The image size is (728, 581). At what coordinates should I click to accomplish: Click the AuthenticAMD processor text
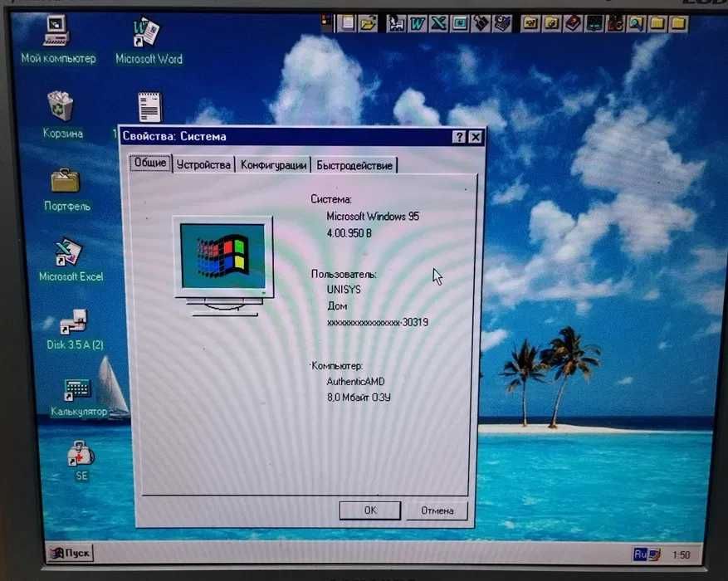[x=355, y=382]
